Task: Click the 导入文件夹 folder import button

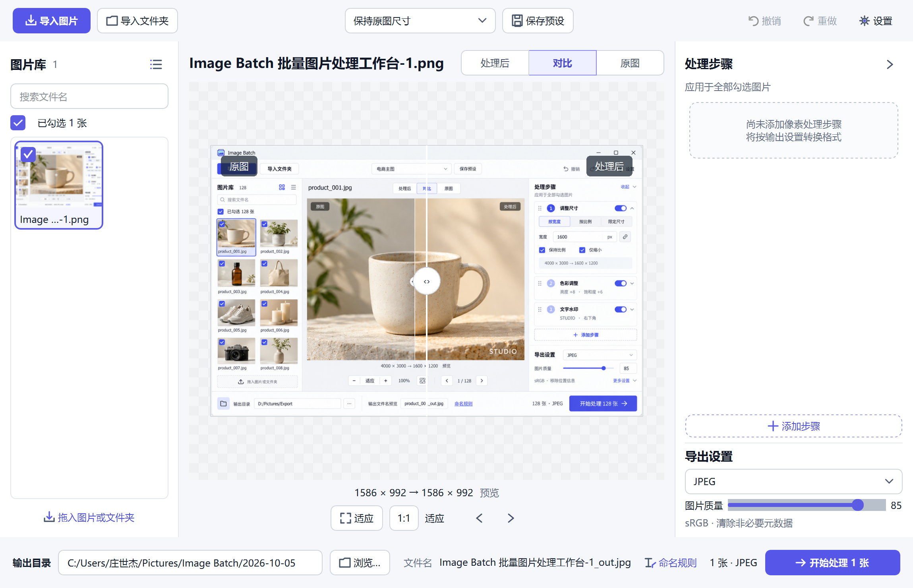Action: tap(137, 21)
